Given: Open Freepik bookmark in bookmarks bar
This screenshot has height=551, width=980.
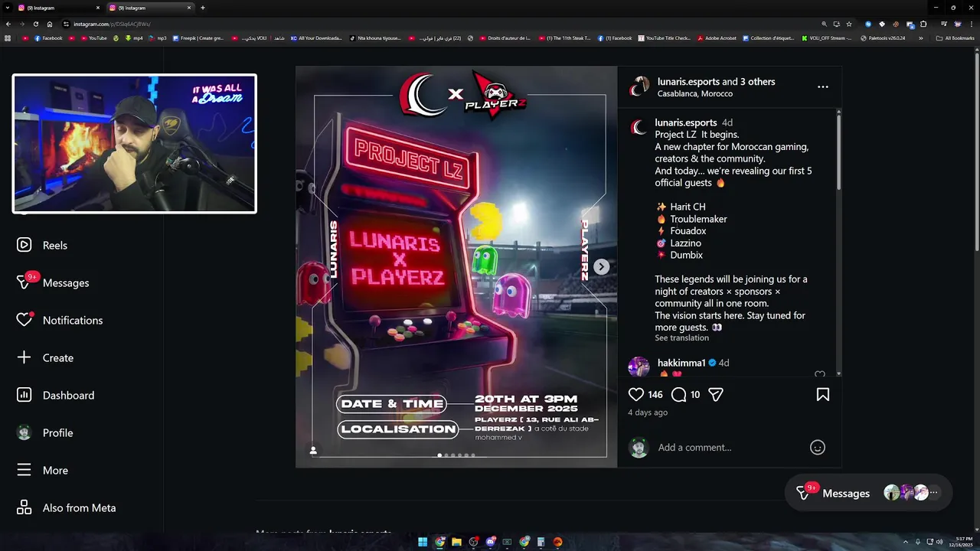Looking at the screenshot, I should (x=198, y=37).
